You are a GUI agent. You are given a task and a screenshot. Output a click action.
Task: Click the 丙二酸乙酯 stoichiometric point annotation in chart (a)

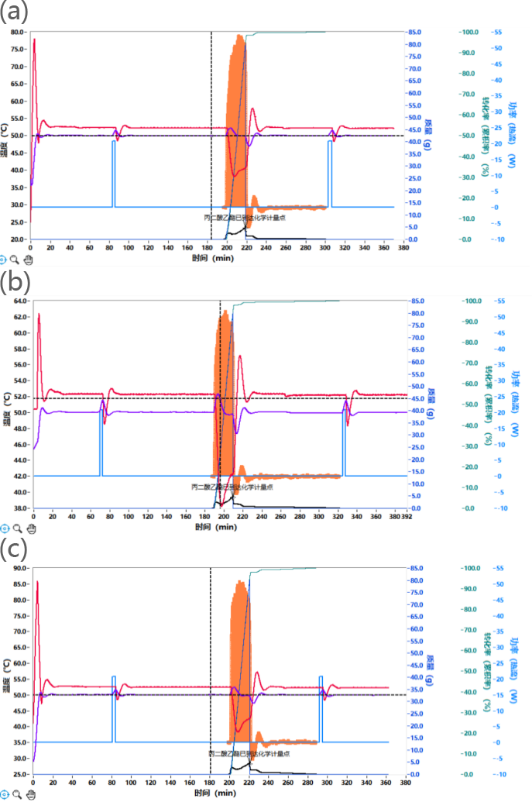pyautogui.click(x=245, y=218)
